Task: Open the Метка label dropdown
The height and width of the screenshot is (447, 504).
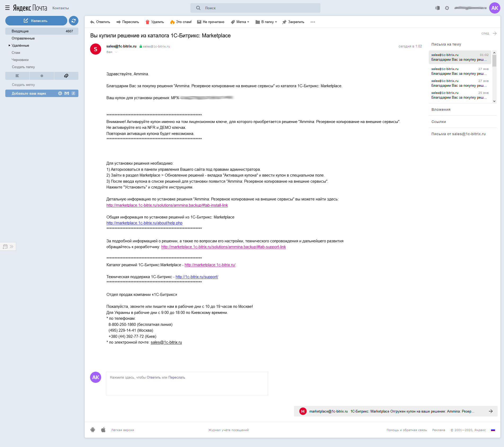Action: (x=240, y=22)
